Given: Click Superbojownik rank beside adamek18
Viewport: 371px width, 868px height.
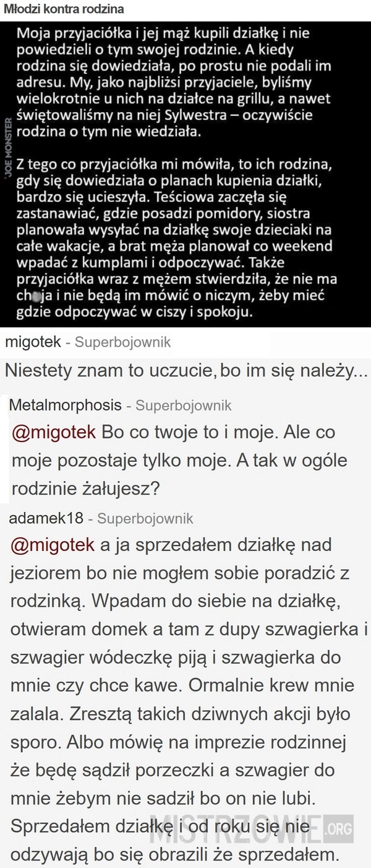Looking at the screenshot, I should pyautogui.click(x=145, y=518).
